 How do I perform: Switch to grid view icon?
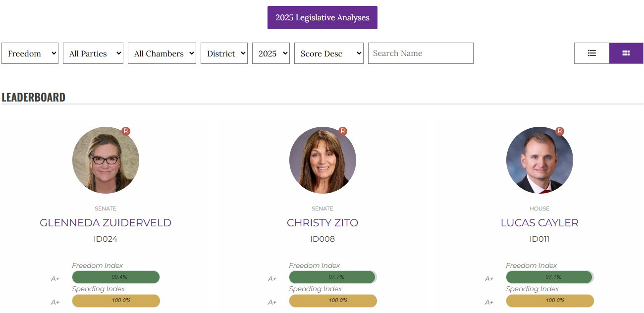coord(626,53)
